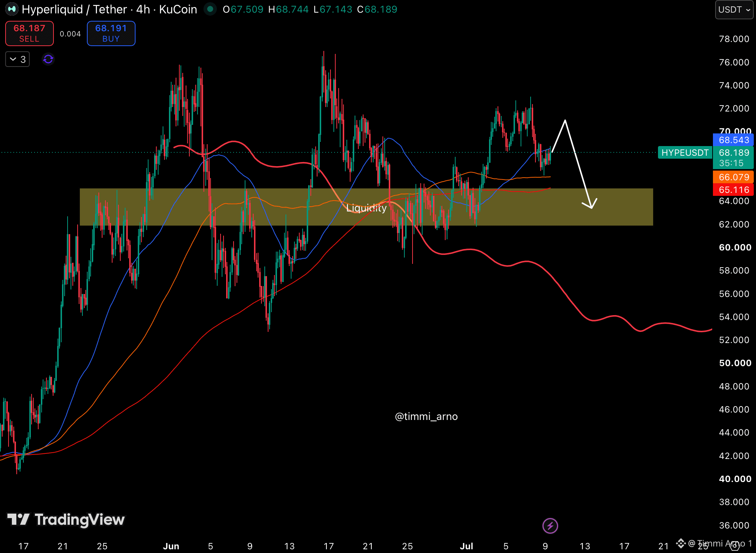Click the 42.000 price axis label
The width and height of the screenshot is (756, 553).
pyautogui.click(x=734, y=456)
